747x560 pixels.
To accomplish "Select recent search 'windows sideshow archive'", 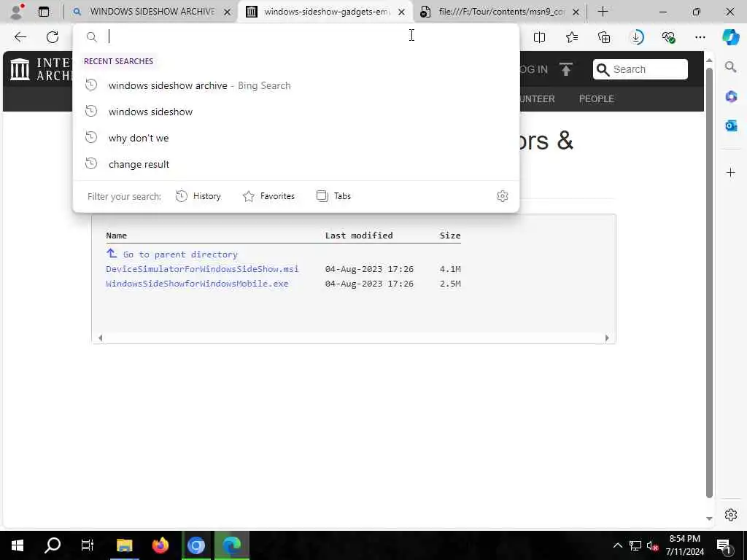I will (x=296, y=85).
